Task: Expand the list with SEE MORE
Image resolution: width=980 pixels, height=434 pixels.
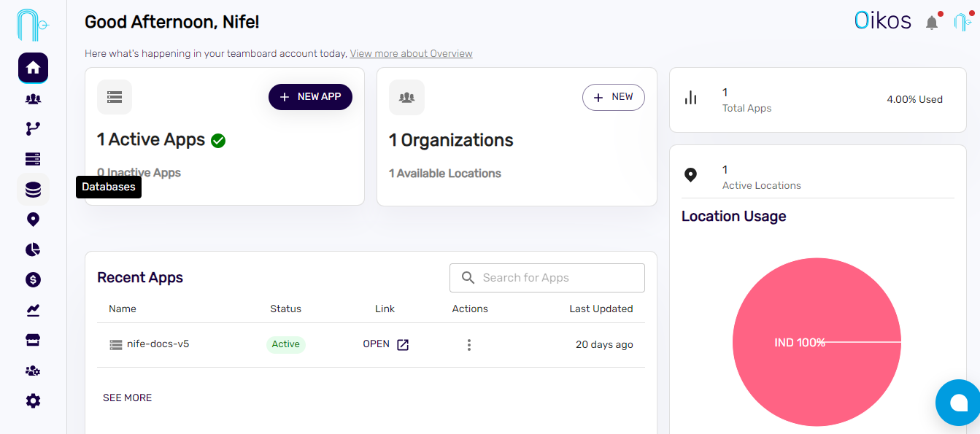Action: point(128,398)
